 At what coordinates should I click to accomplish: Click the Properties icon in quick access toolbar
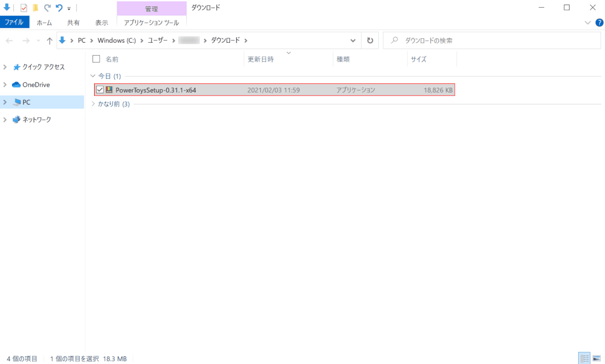point(24,8)
